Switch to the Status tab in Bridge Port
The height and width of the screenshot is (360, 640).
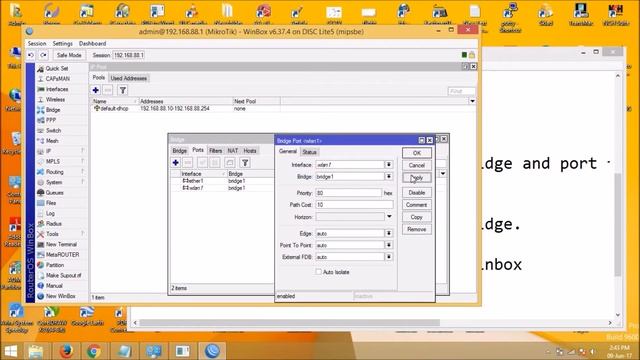(x=309, y=152)
